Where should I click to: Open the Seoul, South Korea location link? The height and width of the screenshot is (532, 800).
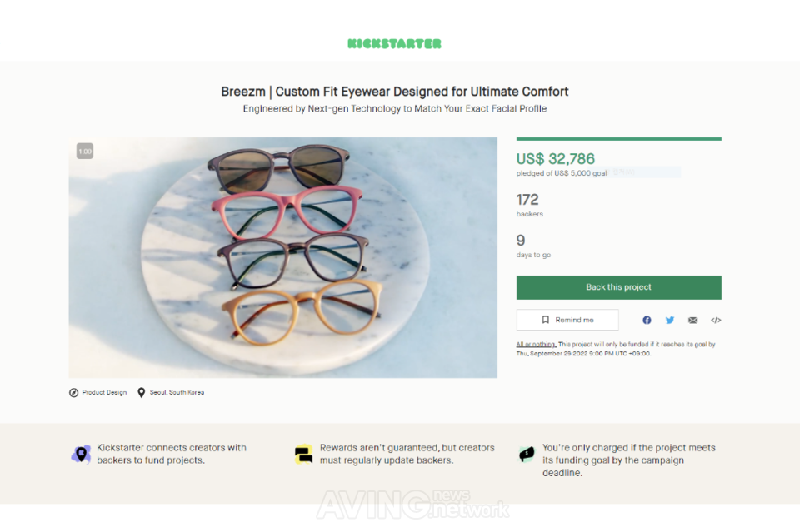(x=177, y=392)
